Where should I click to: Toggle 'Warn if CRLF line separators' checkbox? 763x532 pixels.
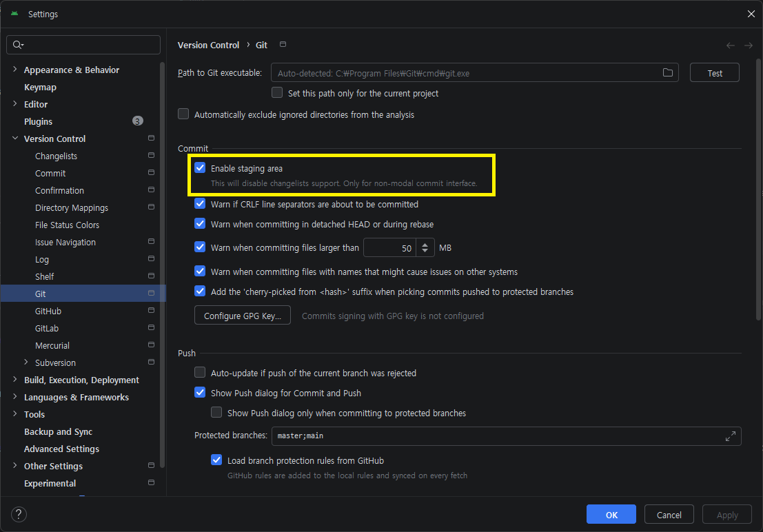click(200, 204)
